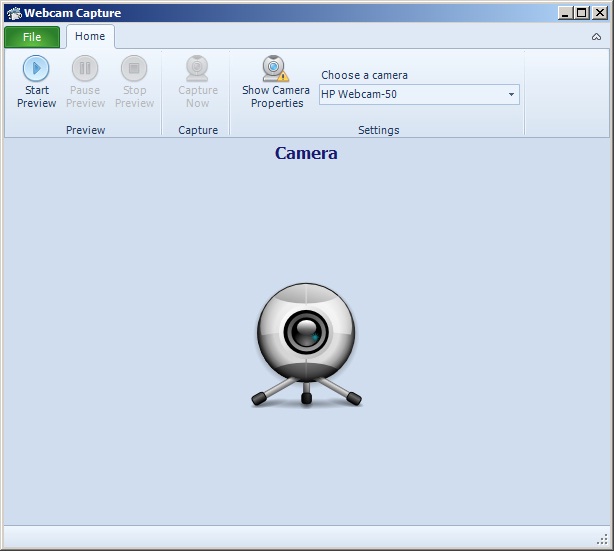Click the Webcam Capture title bar text
The width and height of the screenshot is (614, 551).
click(72, 13)
